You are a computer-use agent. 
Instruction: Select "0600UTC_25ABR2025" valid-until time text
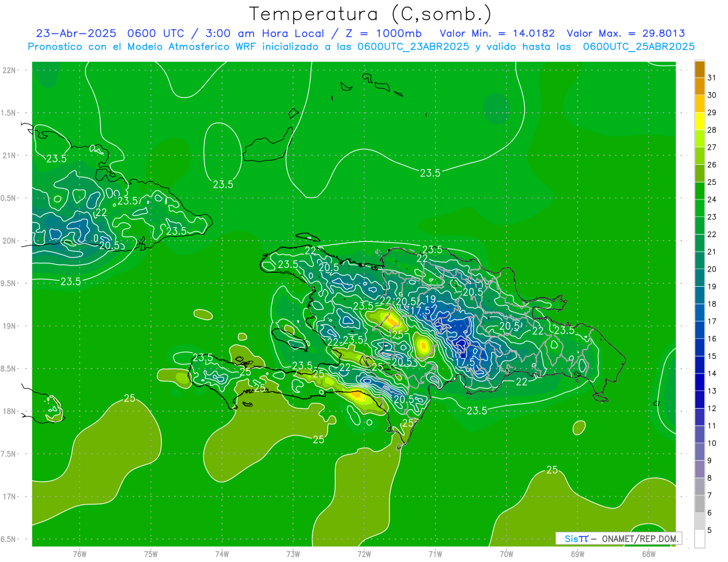638,46
